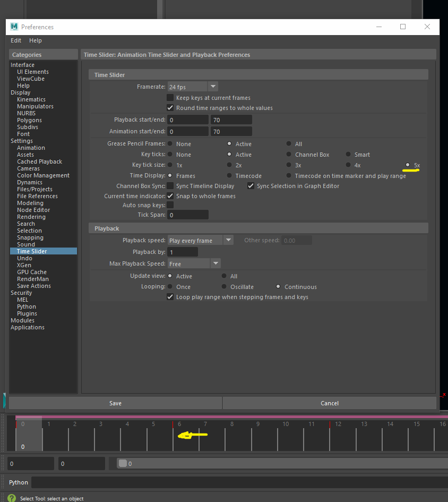448x502 pixels.
Task: Select the Undo category
Action: (x=24, y=258)
